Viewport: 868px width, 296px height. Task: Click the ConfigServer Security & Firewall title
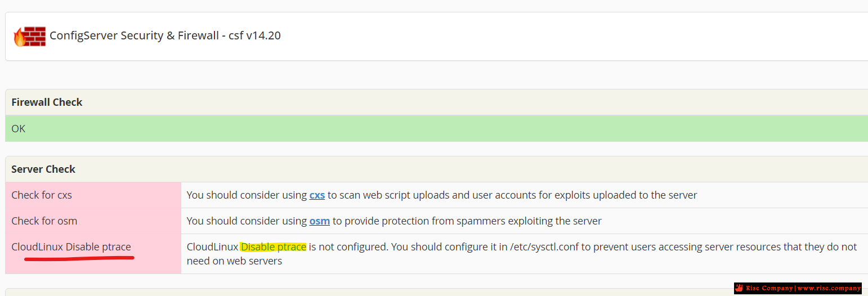click(165, 35)
